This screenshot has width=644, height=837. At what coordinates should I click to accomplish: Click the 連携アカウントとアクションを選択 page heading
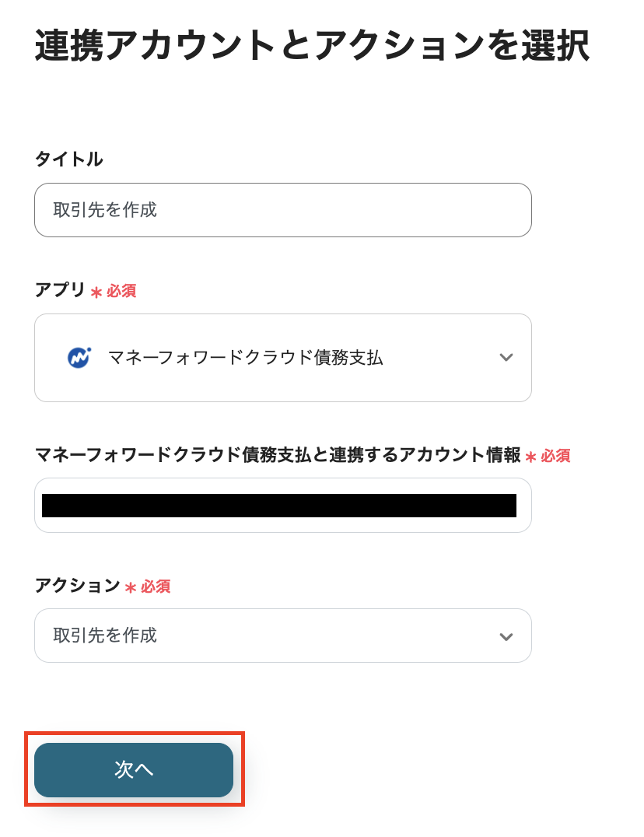coord(312,47)
